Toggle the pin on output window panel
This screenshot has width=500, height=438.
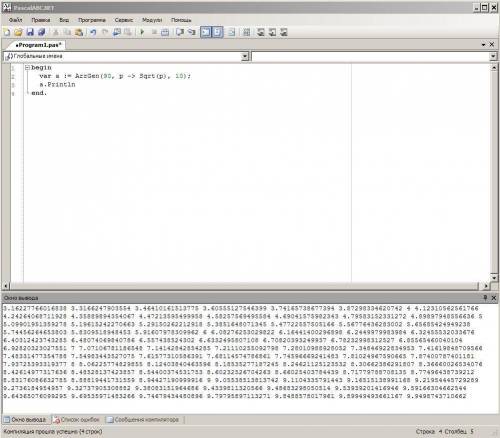pyautogui.click(x=485, y=298)
